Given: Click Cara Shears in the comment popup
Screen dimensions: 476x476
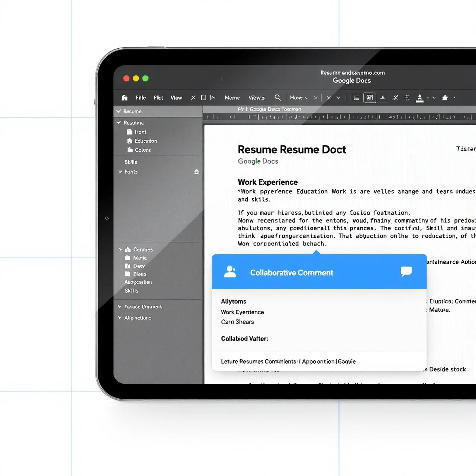Looking at the screenshot, I should point(237,322).
